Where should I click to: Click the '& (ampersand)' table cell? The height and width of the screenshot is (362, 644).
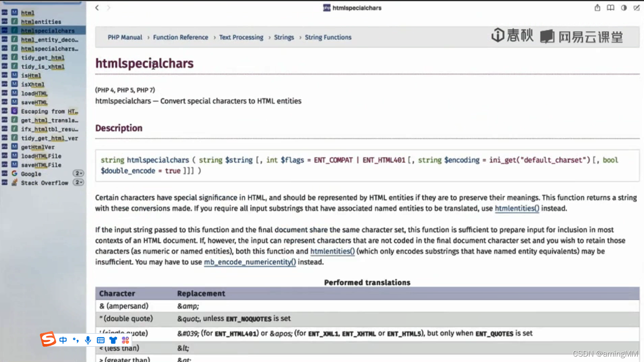(x=124, y=306)
